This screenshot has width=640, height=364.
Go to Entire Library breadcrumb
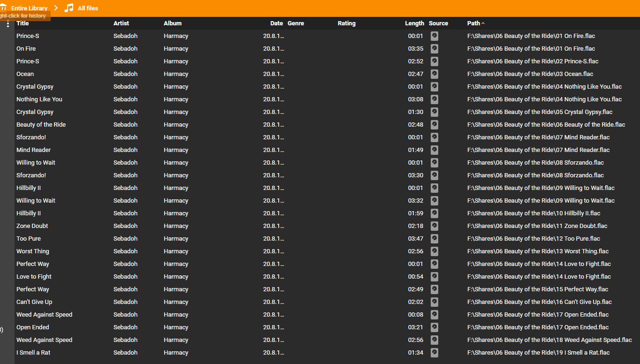(29, 8)
